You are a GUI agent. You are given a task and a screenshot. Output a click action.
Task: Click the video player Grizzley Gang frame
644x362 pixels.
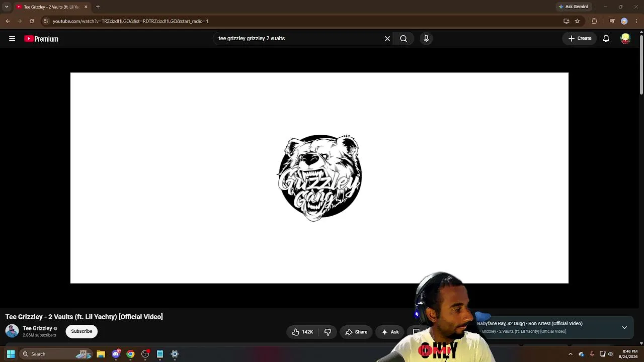319,178
